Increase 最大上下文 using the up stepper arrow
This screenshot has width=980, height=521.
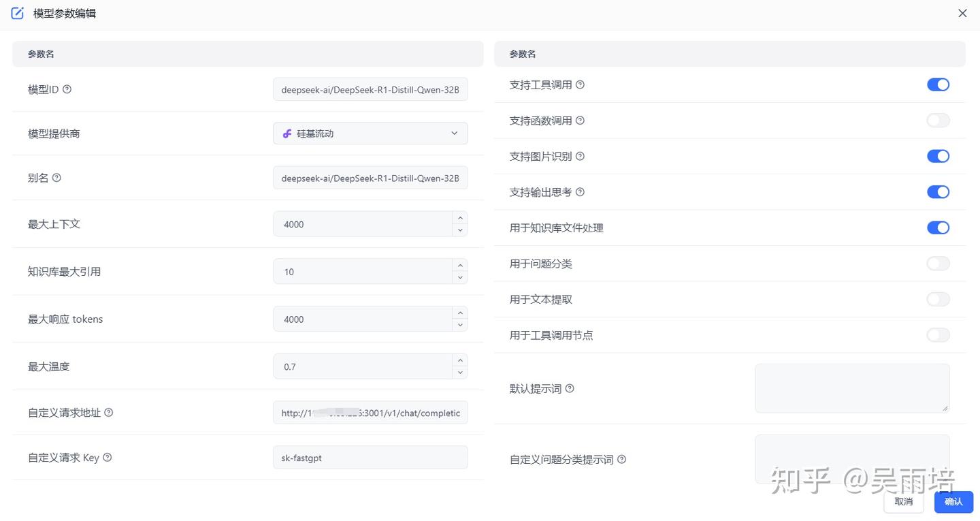(x=460, y=219)
